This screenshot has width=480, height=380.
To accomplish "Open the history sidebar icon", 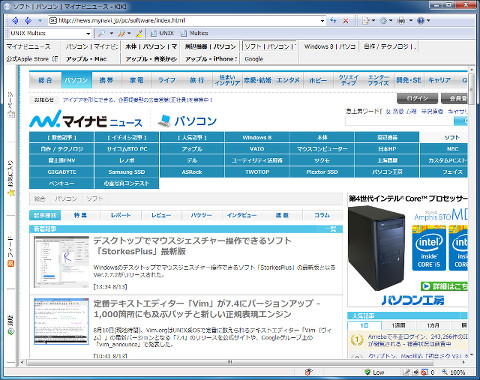I will click(x=11, y=331).
